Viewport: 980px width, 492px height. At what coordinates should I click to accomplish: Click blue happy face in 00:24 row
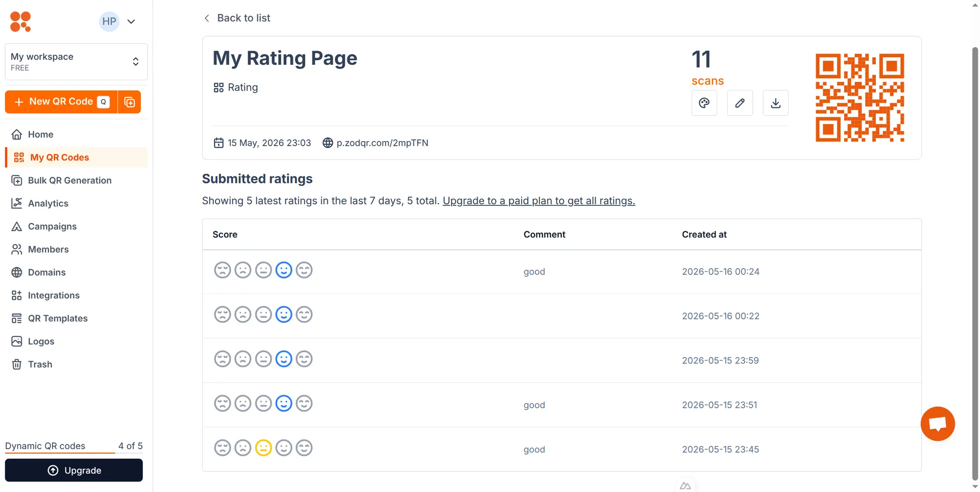pos(284,270)
